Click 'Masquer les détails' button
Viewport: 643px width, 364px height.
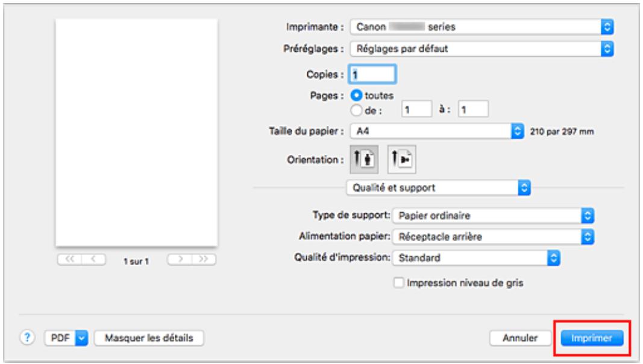[149, 338]
